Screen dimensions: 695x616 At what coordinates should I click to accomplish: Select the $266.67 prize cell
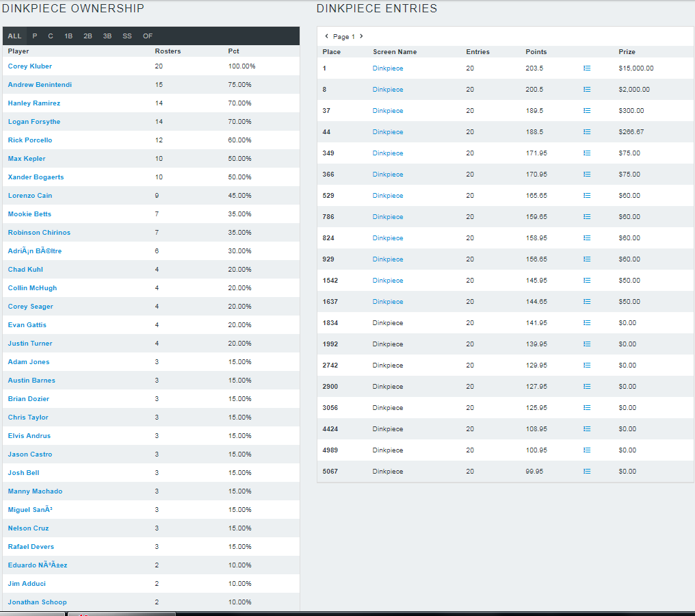(631, 131)
